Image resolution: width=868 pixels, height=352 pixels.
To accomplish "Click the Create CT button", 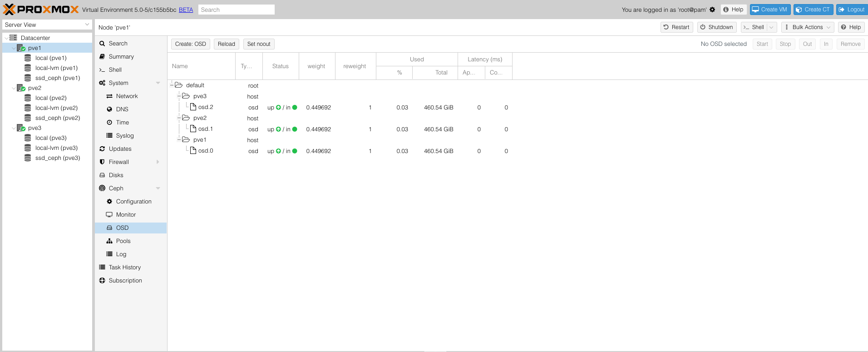I will [814, 10].
